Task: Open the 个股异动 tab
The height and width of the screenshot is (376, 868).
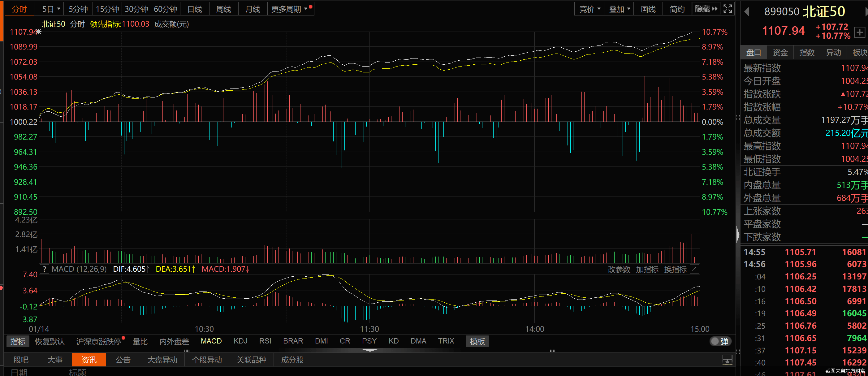Action: point(207,360)
